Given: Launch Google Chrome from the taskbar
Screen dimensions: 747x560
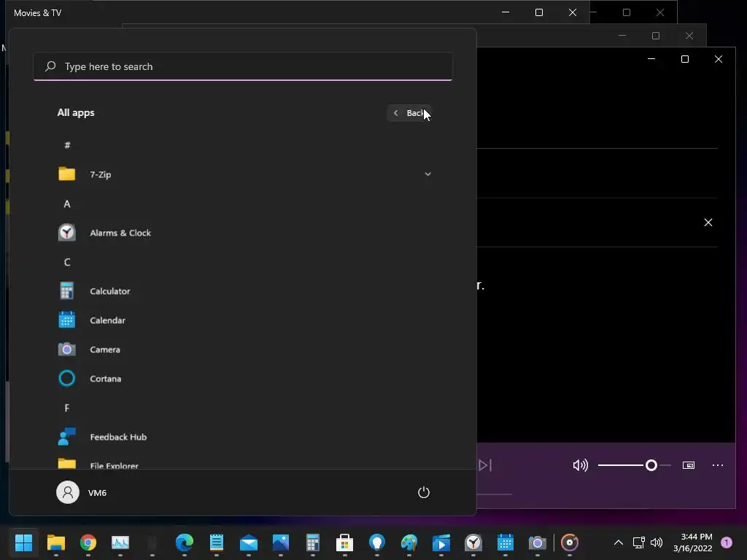Looking at the screenshot, I should click(x=88, y=542).
